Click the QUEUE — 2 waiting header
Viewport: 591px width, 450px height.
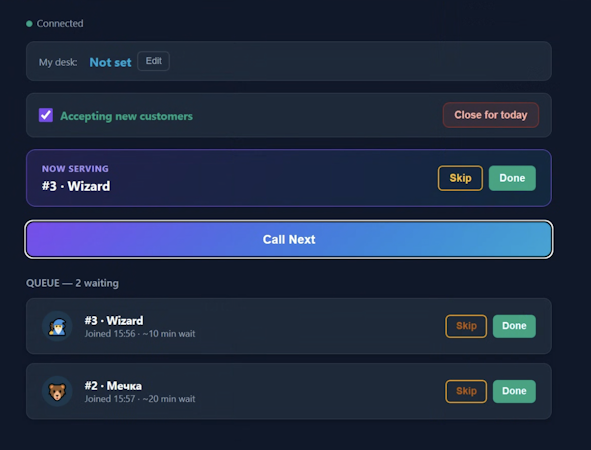pos(72,283)
